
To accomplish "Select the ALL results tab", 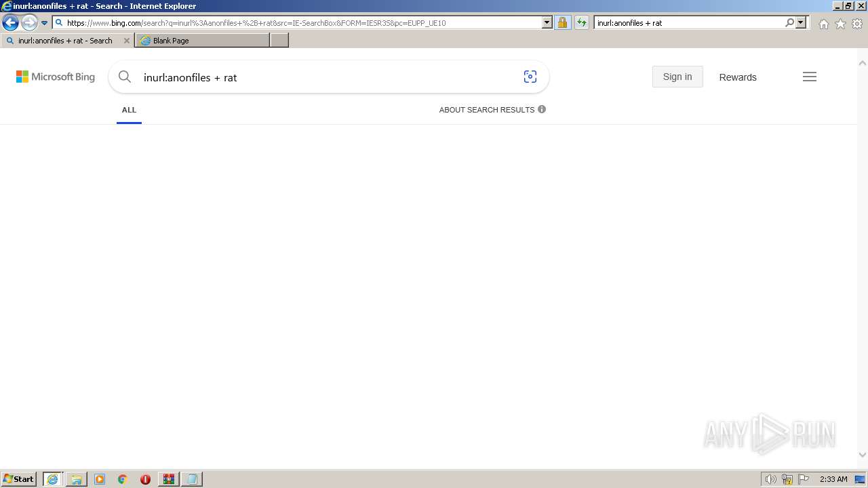I will pyautogui.click(x=129, y=110).
